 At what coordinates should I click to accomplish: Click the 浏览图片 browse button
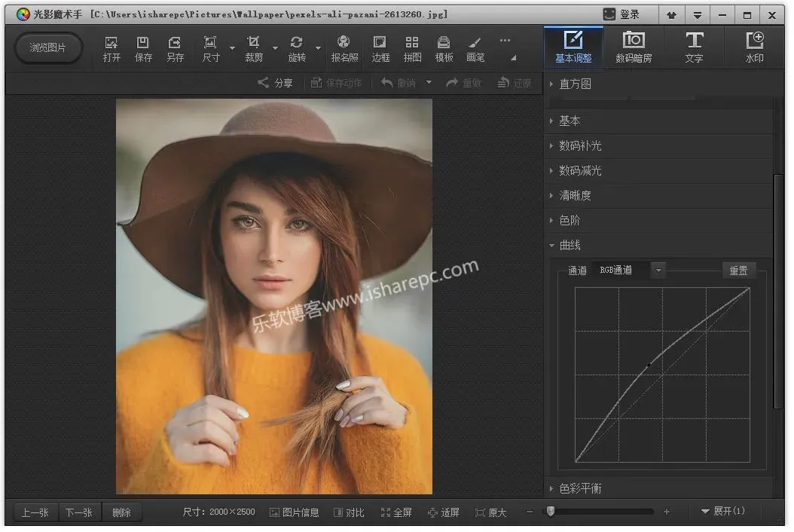(x=48, y=47)
